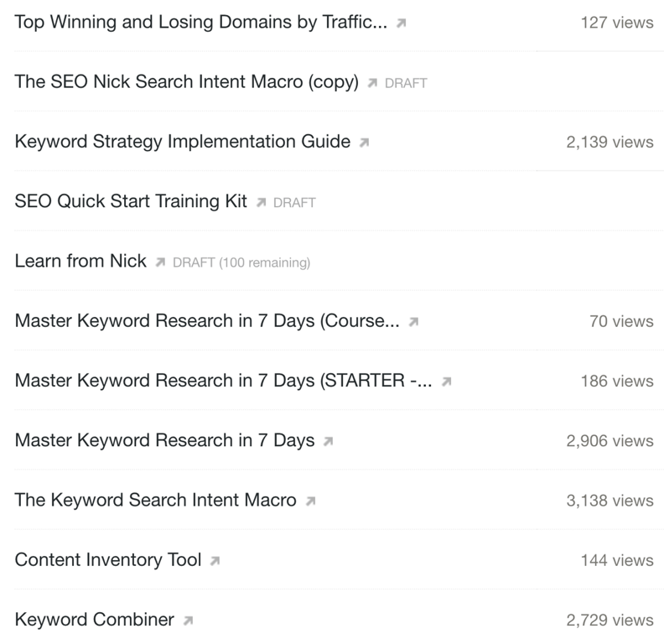Select SEO Quick Start Training Kit title
The image size is (664, 644).
tap(131, 202)
